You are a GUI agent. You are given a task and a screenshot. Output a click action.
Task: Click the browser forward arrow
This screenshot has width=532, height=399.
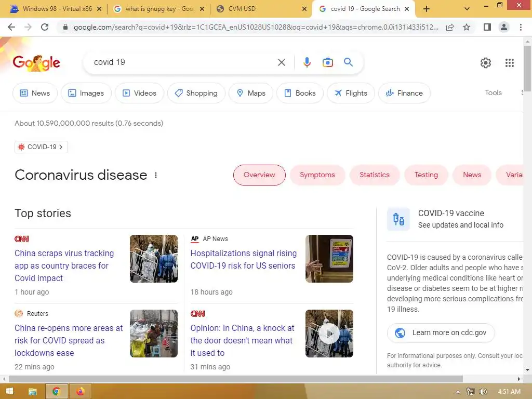coord(28,27)
